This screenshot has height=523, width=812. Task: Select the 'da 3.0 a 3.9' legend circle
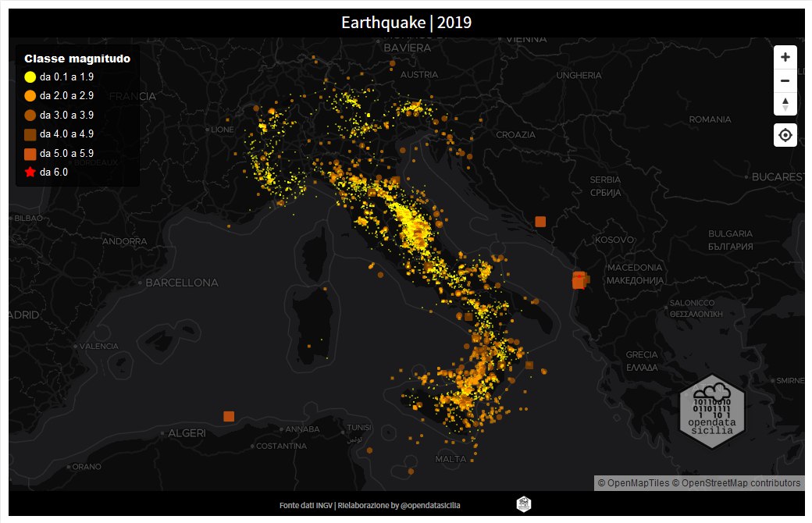pos(30,115)
